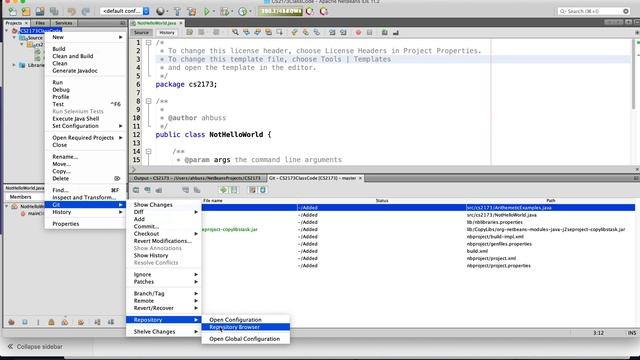Click the Save All icon in toolbar
This screenshot has height=360, width=640.
point(54,11)
